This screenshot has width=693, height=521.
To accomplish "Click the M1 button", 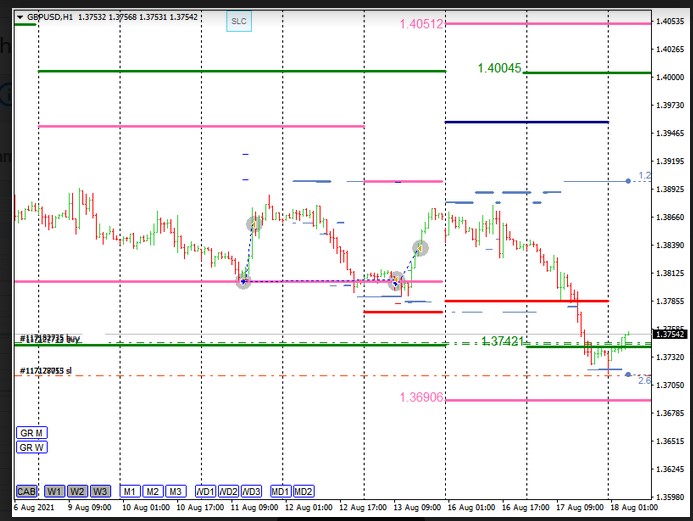I will 130,491.
